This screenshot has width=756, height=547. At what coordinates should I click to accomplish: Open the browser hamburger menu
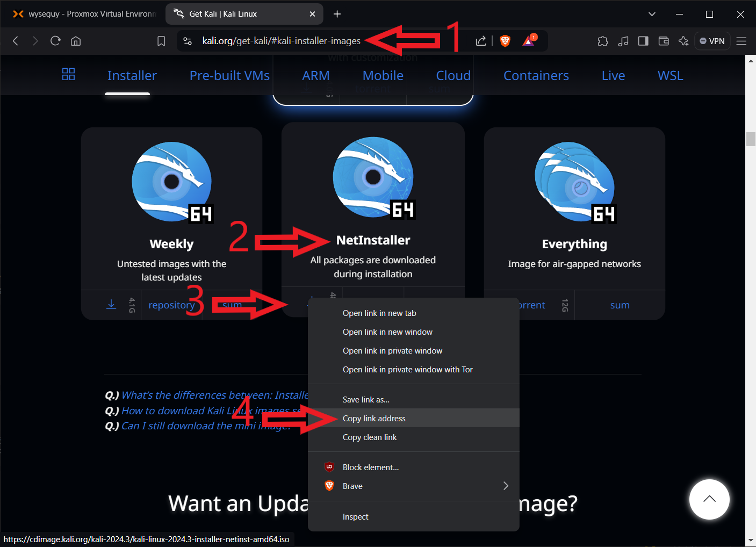tap(741, 41)
